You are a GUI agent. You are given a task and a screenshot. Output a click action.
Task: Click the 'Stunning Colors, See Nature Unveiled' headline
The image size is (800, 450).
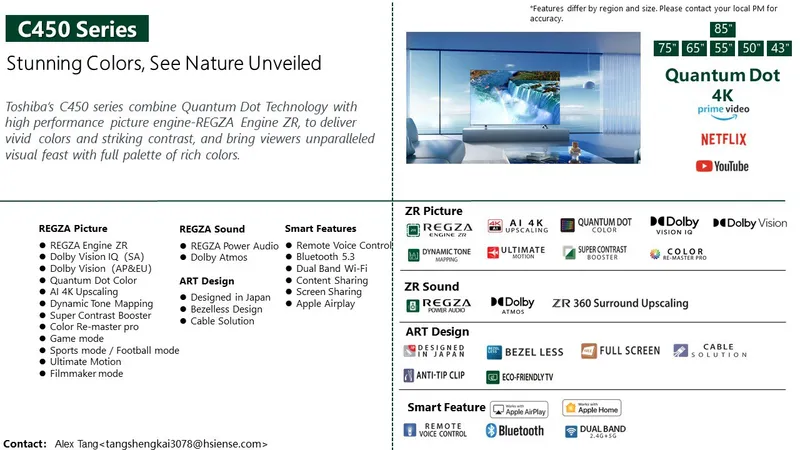point(164,63)
